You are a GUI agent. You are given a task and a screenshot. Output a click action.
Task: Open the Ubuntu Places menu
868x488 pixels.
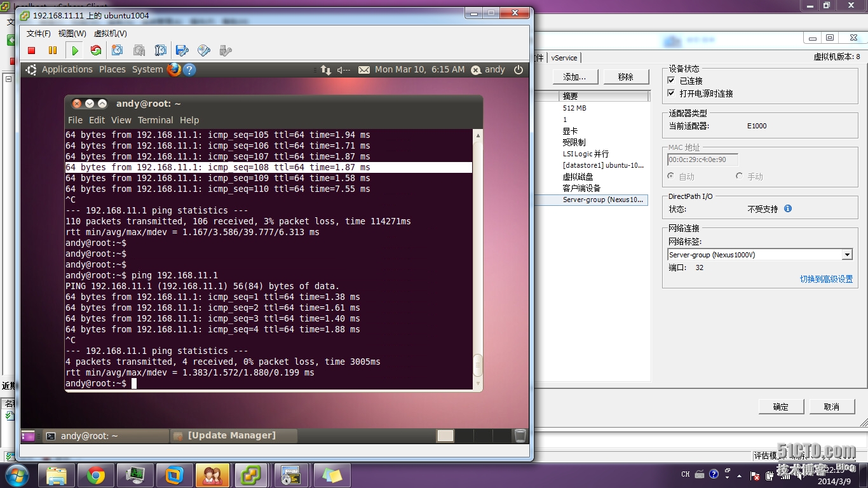112,69
